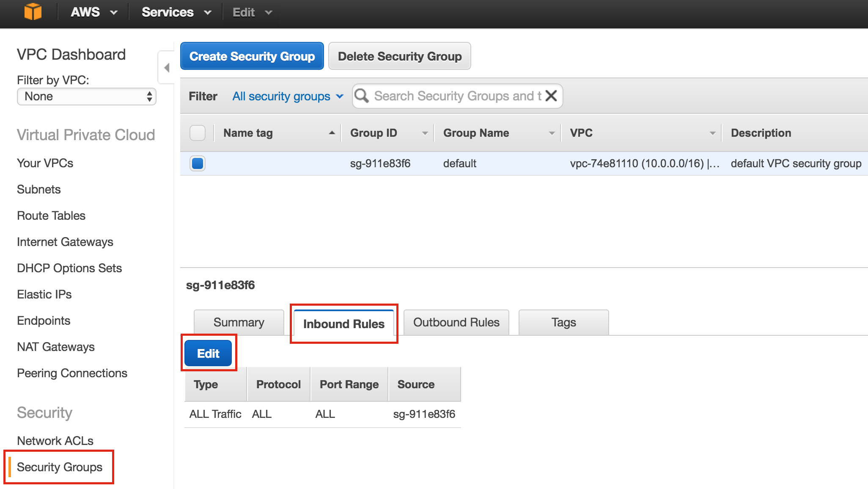The image size is (868, 489).
Task: Open the Group Name column dropdown
Action: 552,133
